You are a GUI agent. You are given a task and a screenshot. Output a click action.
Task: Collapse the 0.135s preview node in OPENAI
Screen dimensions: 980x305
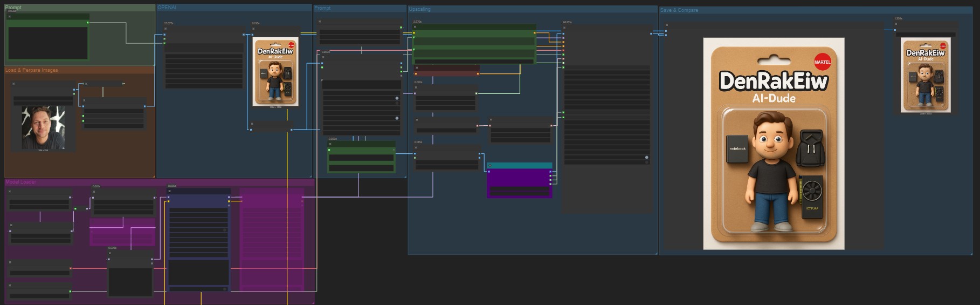click(x=254, y=28)
